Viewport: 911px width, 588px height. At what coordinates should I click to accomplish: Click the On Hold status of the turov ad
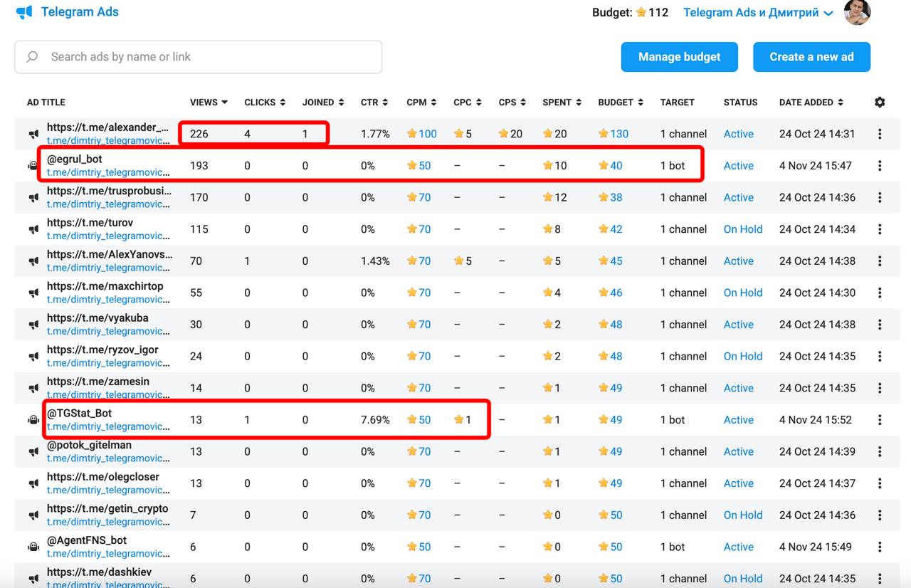click(743, 229)
